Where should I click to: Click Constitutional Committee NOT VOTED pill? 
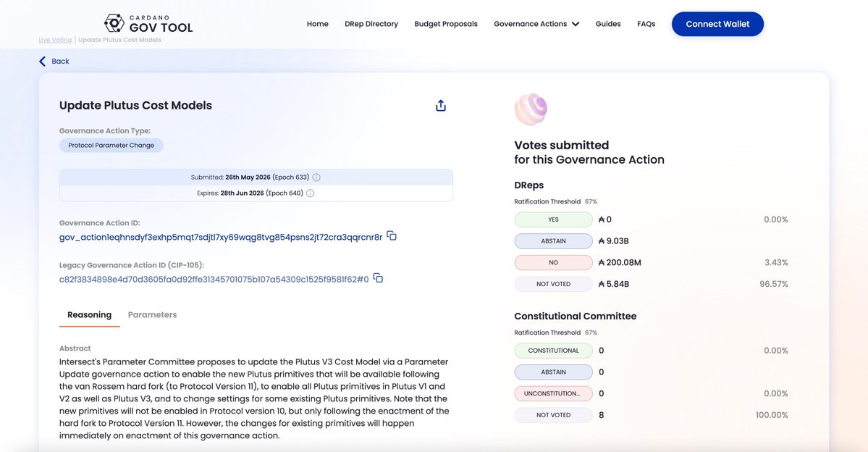(x=554, y=415)
